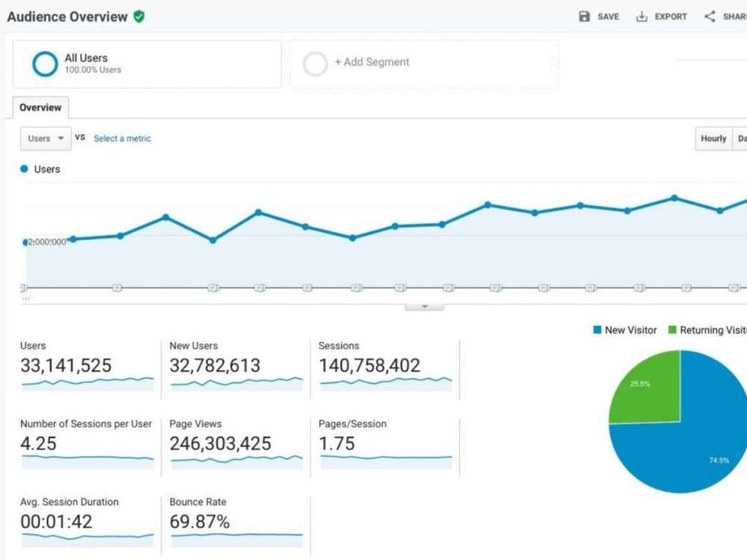Viewport: 747px width, 560px height.
Task: Click the Users sparkline chart
Action: tap(87, 384)
